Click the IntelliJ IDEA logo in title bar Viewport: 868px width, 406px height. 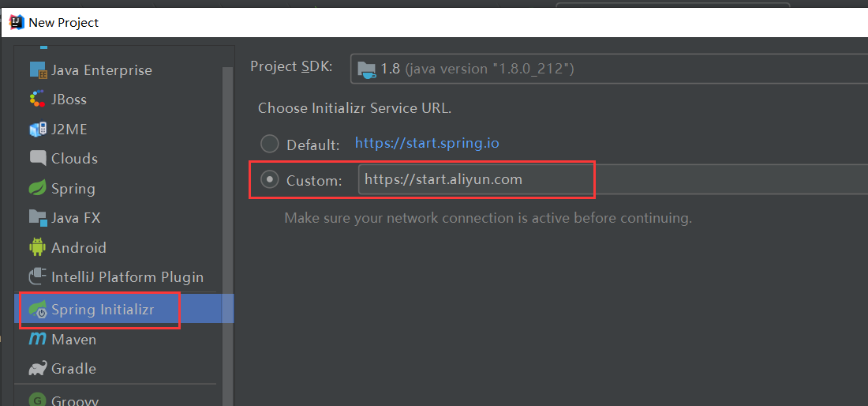point(17,23)
